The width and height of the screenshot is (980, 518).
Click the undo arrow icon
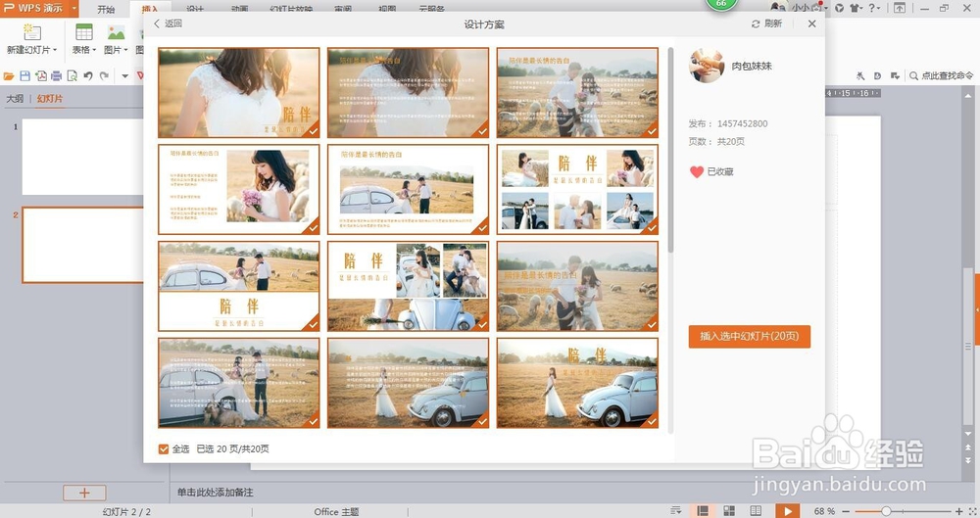(x=88, y=75)
